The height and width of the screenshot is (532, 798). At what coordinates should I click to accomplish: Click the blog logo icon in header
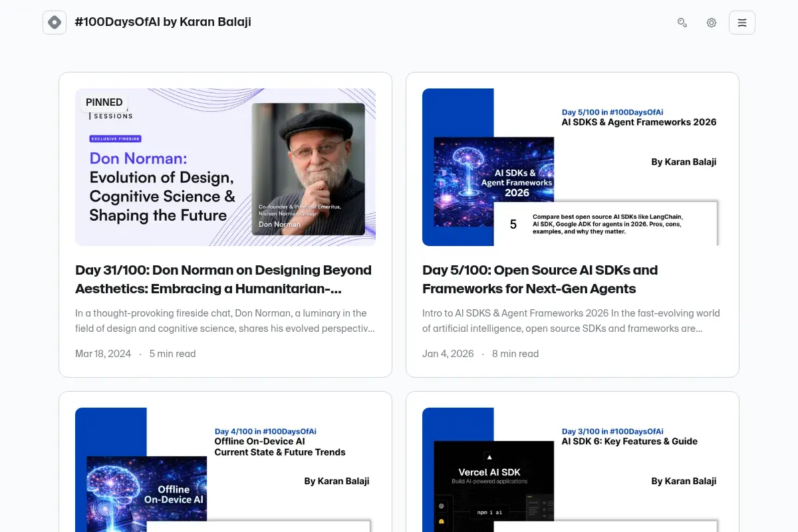coord(55,23)
